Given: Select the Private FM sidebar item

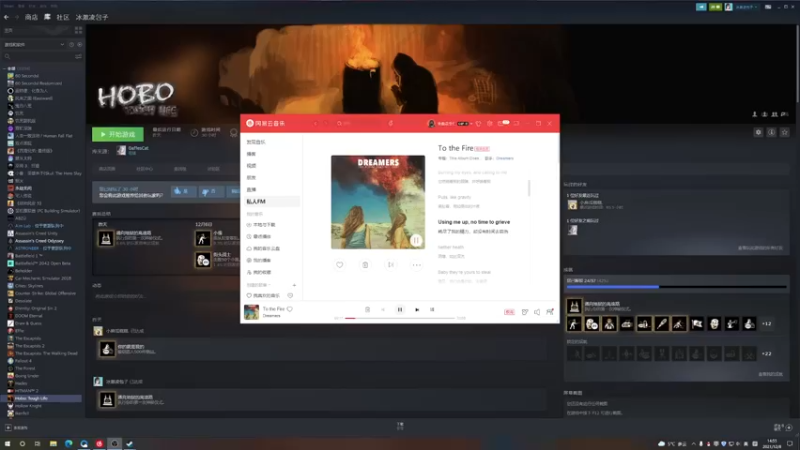Looking at the screenshot, I should (271, 202).
